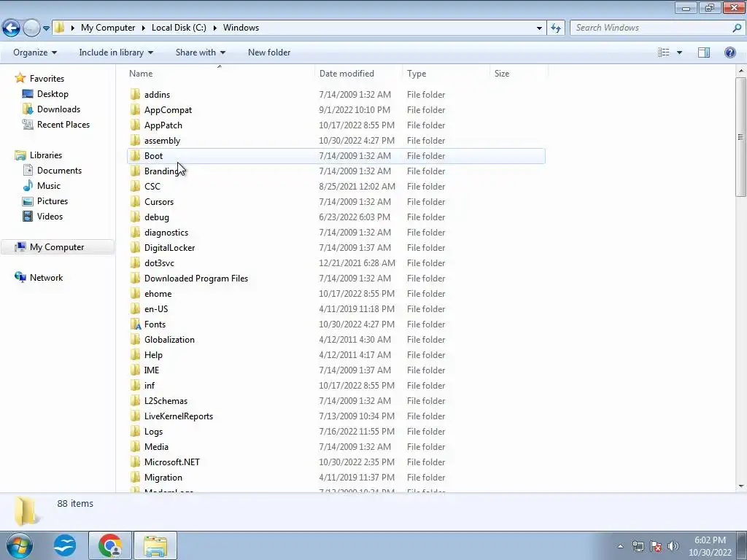This screenshot has width=747, height=560.
Task: Click the Migration folder name
Action: [163, 477]
